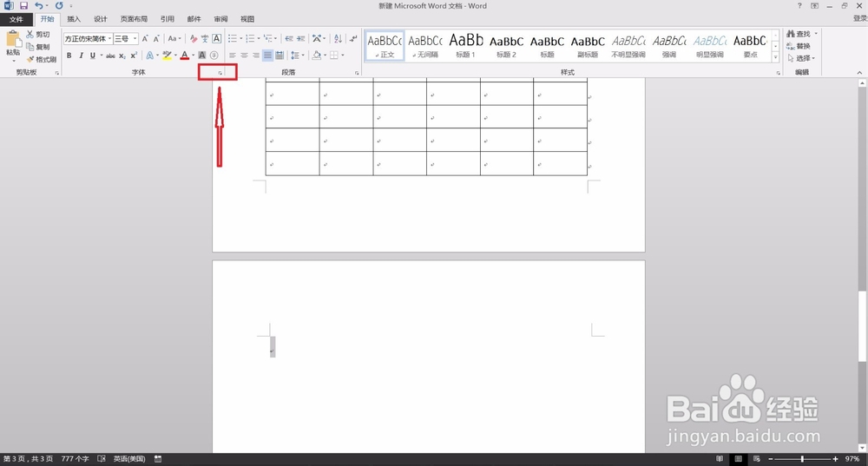
Task: Click the Distributed alignment icon
Action: [x=279, y=56]
